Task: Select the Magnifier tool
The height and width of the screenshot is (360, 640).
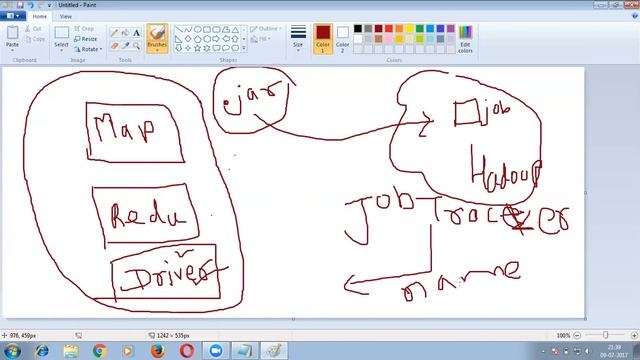Action: click(x=136, y=46)
